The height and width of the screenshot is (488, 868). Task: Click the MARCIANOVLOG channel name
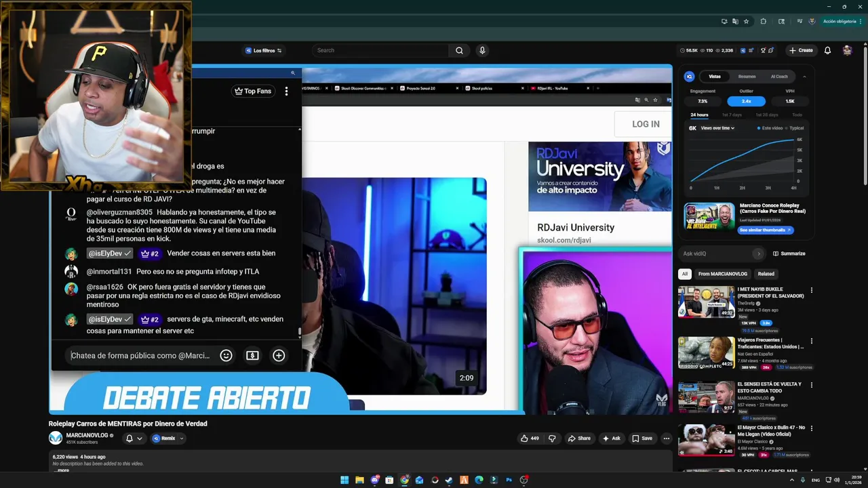(x=87, y=435)
